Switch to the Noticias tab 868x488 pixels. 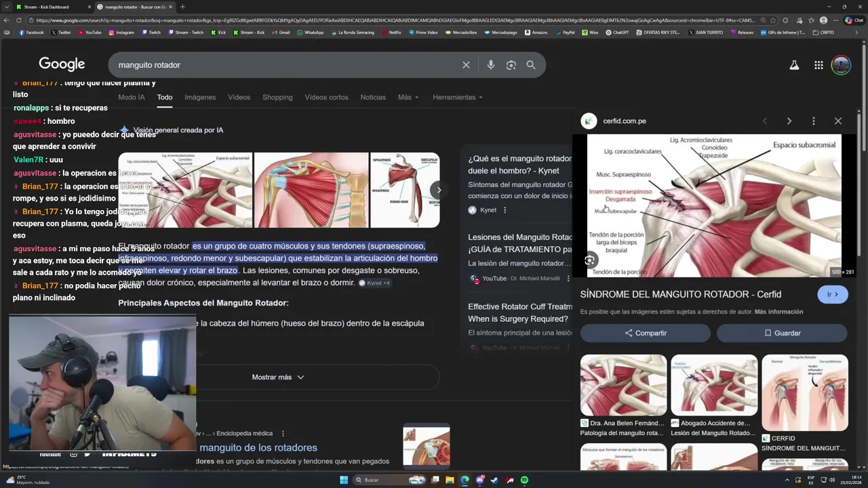373,97
